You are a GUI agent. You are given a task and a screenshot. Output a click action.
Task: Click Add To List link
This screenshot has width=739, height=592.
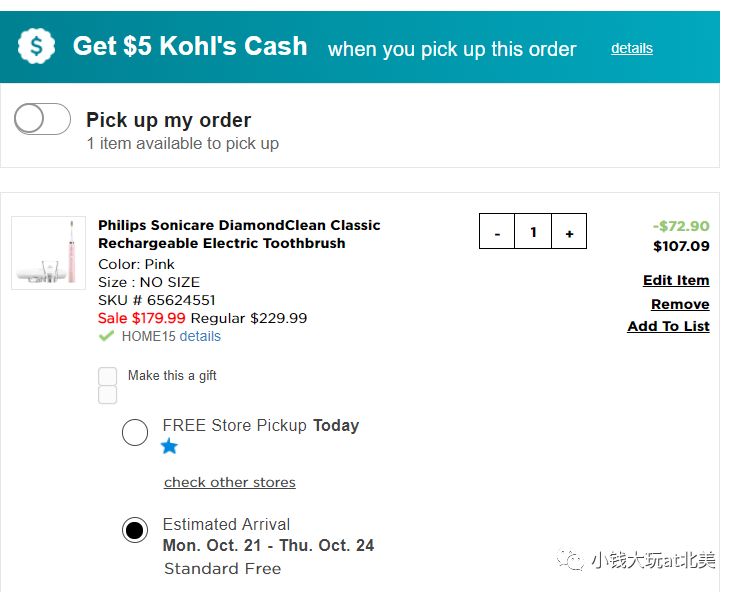668,326
